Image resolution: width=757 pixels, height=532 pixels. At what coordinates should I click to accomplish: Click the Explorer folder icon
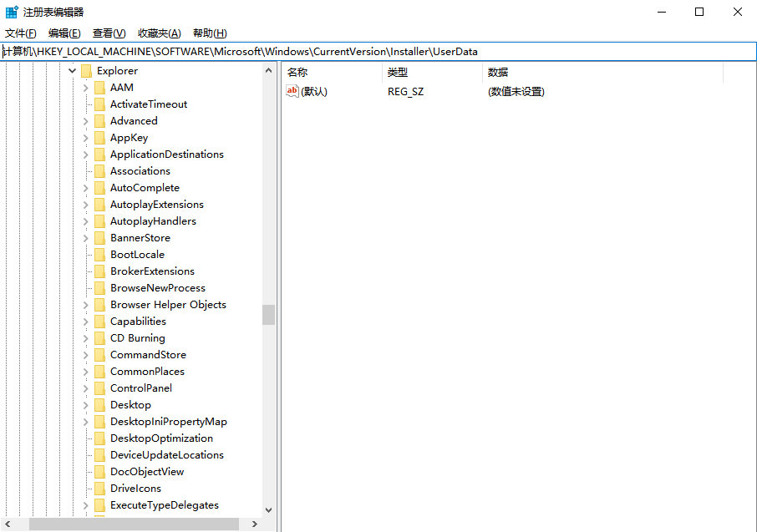click(86, 71)
